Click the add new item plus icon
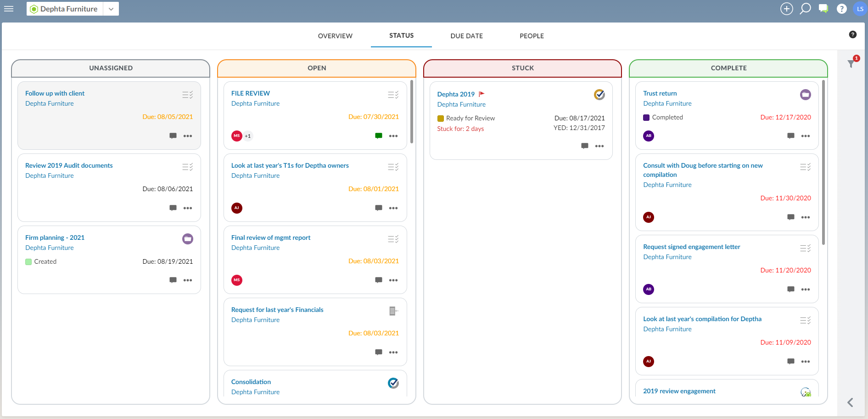This screenshot has width=868, height=419. click(786, 9)
